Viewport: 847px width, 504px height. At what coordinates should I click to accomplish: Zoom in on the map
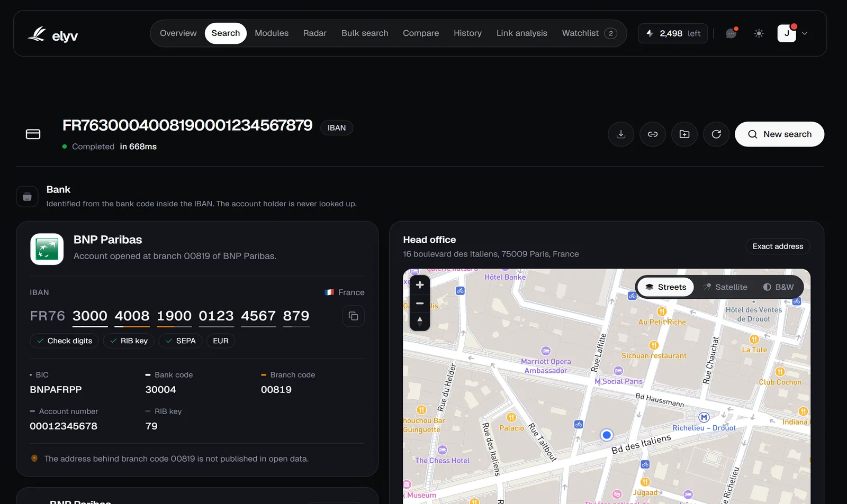[x=420, y=285]
